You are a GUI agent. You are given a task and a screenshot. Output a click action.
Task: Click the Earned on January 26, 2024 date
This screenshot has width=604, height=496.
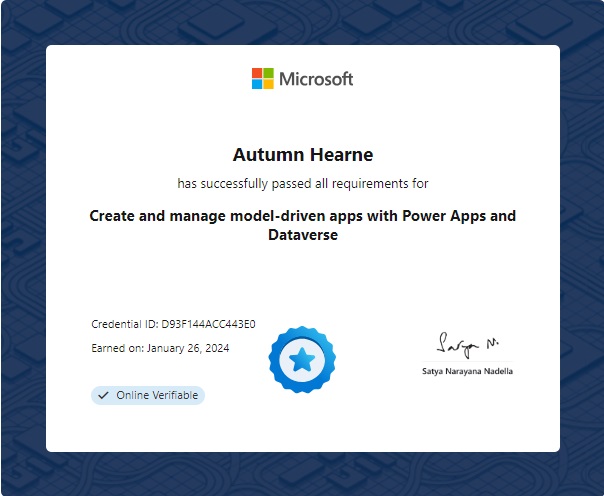click(160, 348)
